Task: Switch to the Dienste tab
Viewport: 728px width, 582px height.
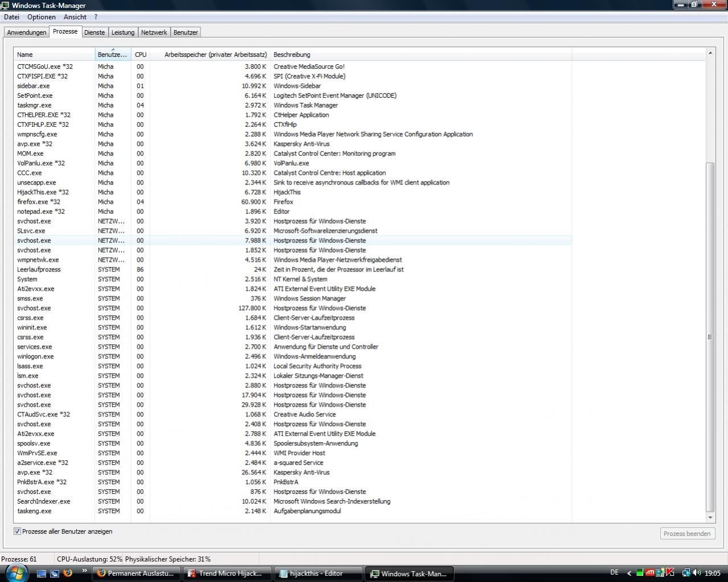Action: point(94,32)
